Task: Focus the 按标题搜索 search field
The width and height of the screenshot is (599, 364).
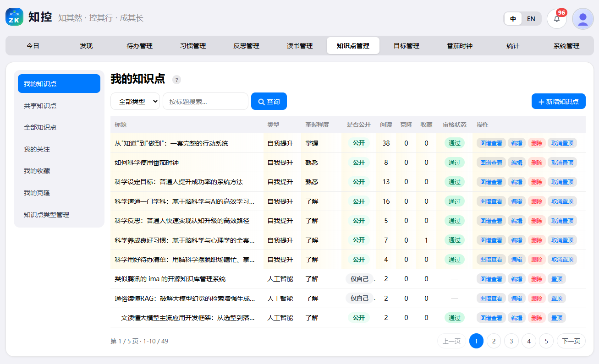Action: [205, 101]
